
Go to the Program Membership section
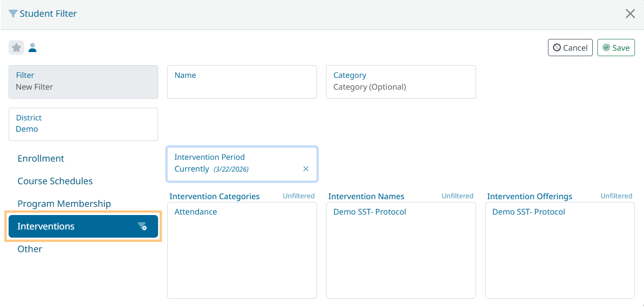click(64, 204)
